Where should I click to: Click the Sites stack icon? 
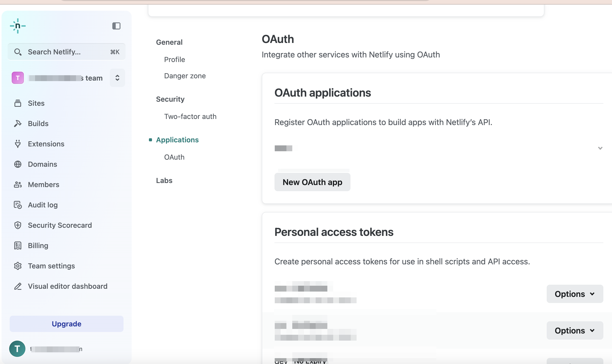pyautogui.click(x=18, y=103)
